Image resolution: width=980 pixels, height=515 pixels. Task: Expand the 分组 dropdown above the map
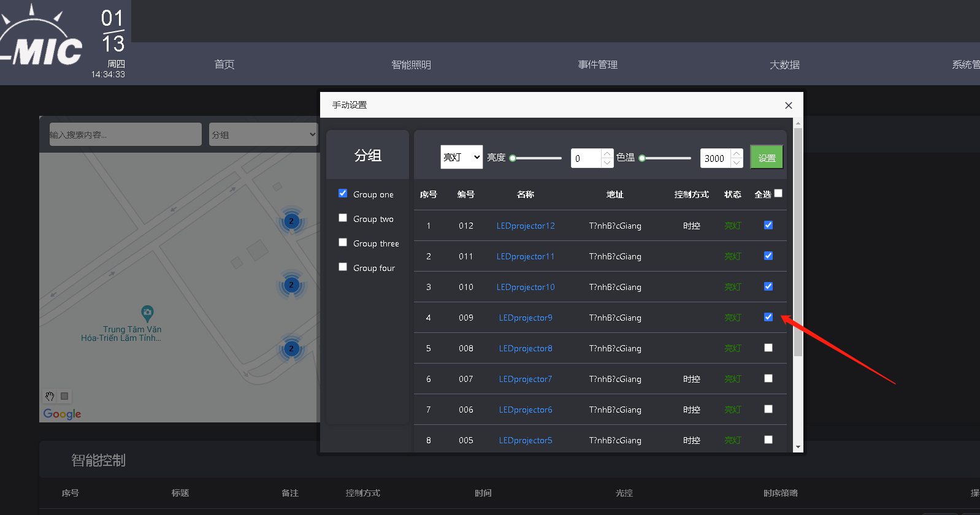point(263,134)
